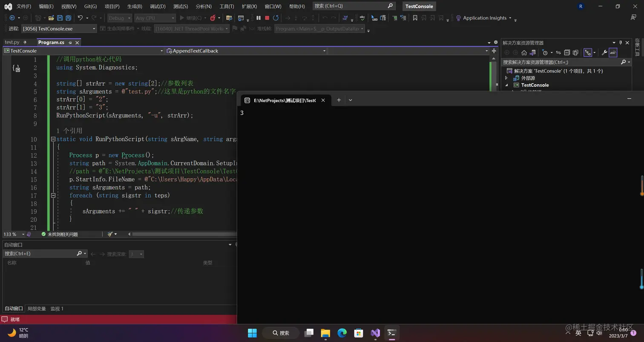Open the 文件(F) menu

click(x=24, y=6)
